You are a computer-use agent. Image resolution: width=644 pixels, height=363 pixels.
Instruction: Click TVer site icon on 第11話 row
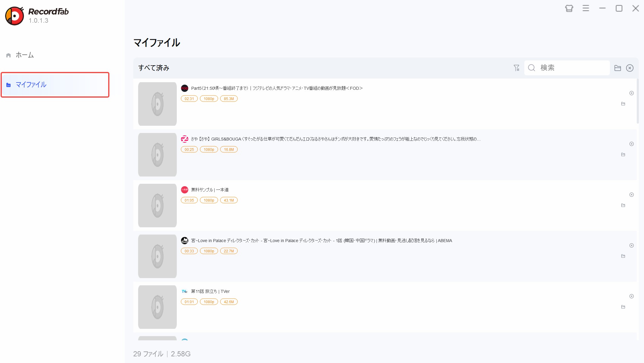click(x=185, y=291)
